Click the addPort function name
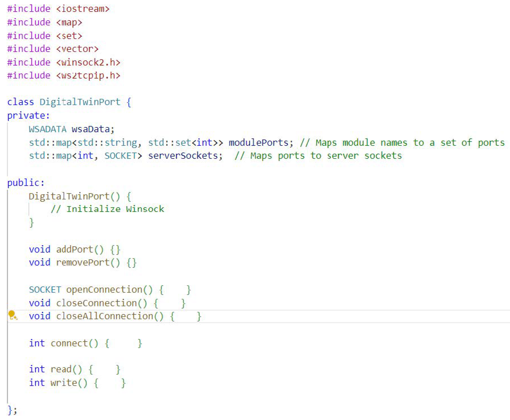This screenshot has height=420, width=510. tap(75, 249)
